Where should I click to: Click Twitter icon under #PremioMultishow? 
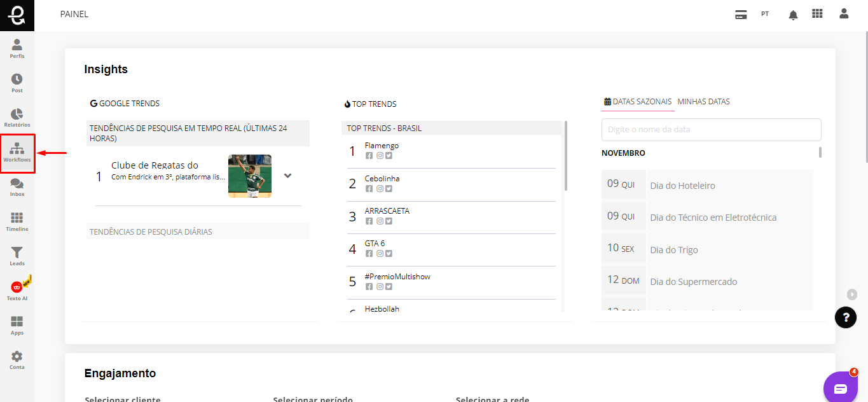coord(389,287)
